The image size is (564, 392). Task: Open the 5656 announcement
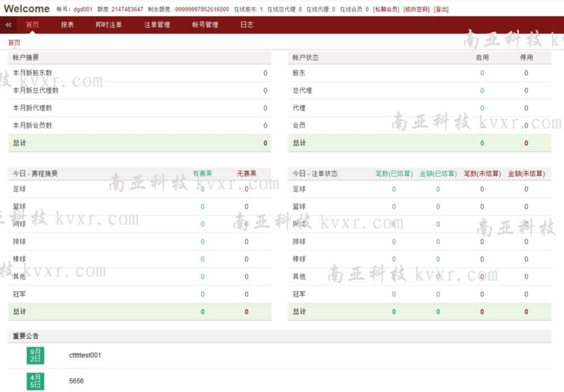coord(76,381)
